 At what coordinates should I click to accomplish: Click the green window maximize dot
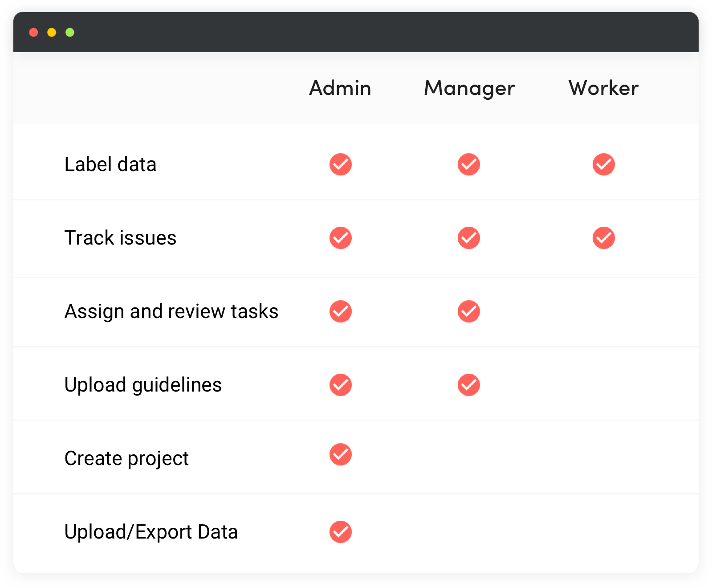coord(70,33)
